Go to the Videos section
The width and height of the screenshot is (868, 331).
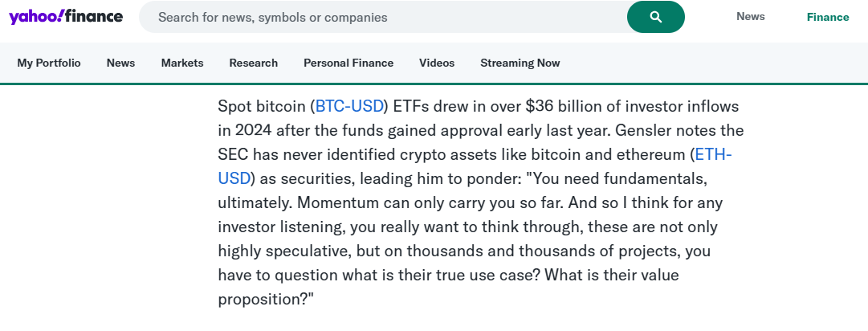437,63
